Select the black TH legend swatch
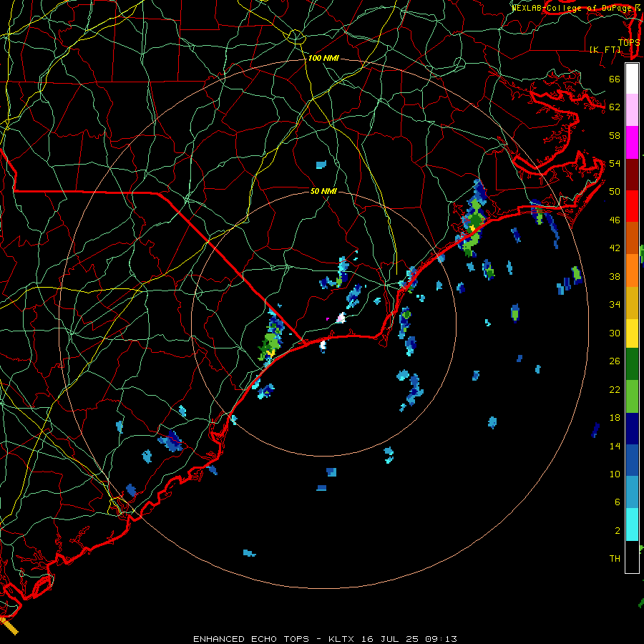The height and width of the screenshot is (644, 644). tap(632, 557)
